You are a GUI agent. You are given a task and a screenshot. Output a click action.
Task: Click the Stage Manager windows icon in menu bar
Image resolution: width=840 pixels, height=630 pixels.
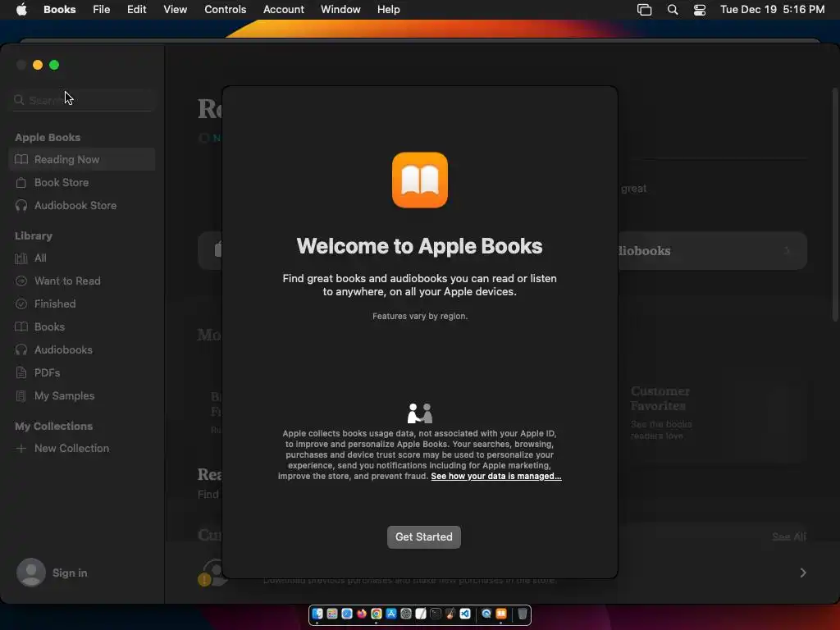pyautogui.click(x=645, y=10)
